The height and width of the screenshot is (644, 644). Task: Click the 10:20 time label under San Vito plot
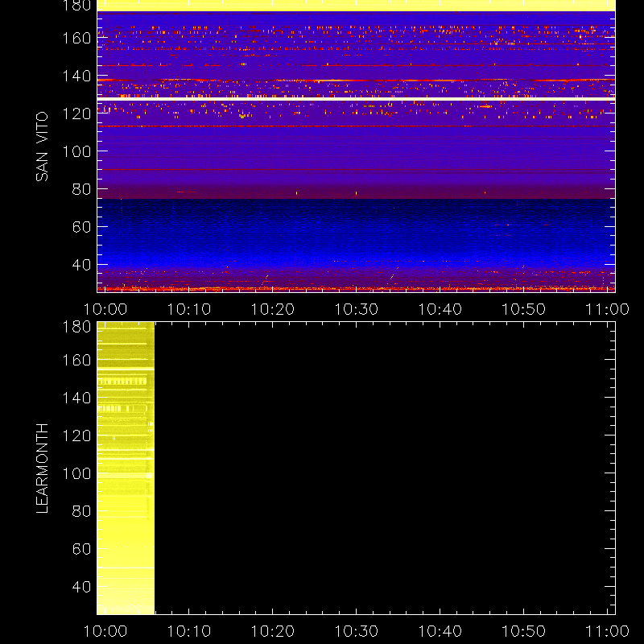click(273, 309)
